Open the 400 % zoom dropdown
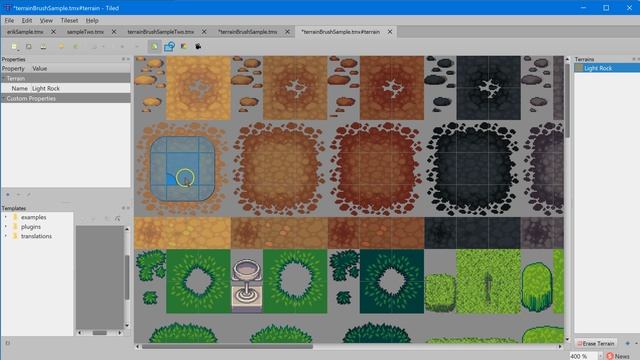The width and height of the screenshot is (640, 360). (600, 356)
